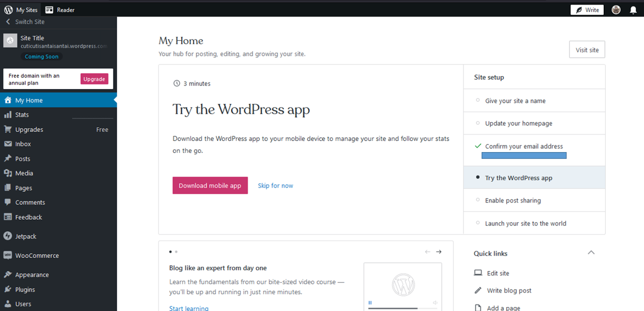Go to previous carousel card arrow
Viewport: 644px width, 311px height.
coord(427,252)
